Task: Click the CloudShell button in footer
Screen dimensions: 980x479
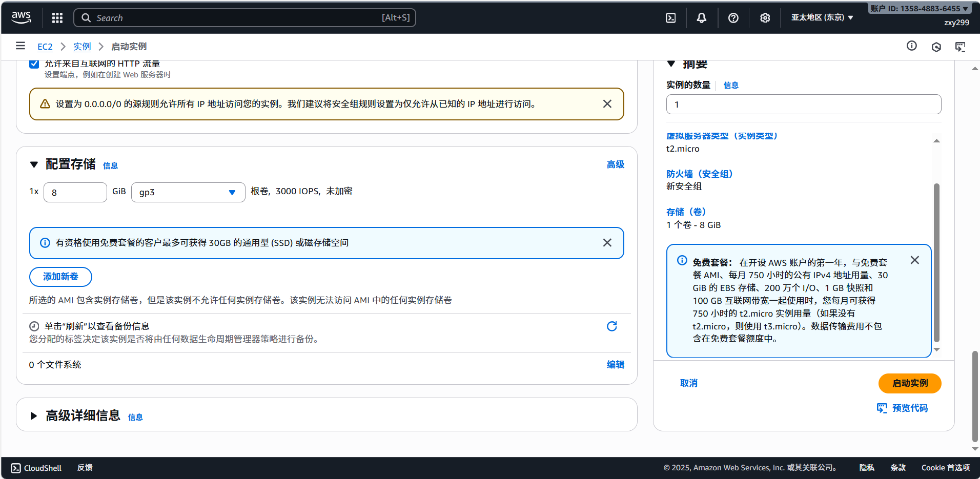Action: [x=36, y=468]
